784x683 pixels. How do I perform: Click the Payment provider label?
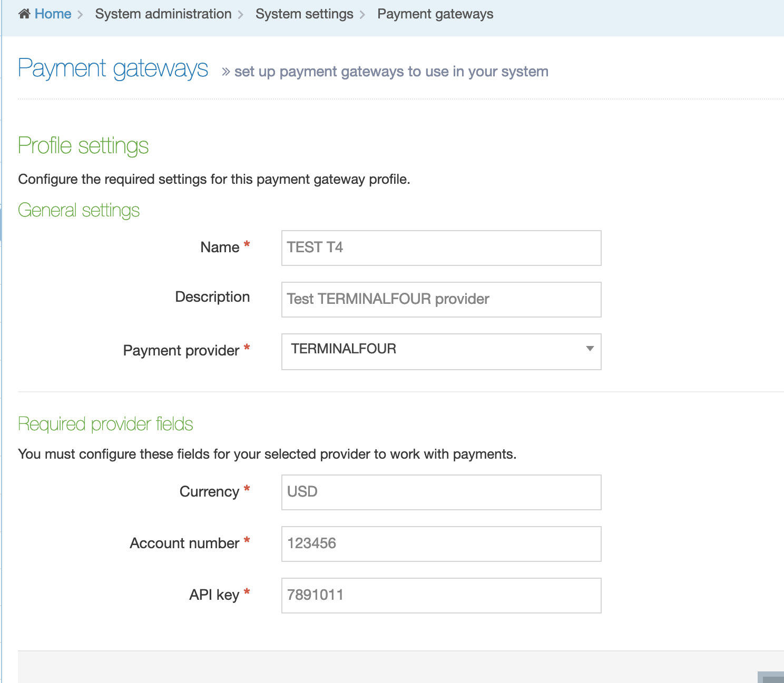point(181,351)
